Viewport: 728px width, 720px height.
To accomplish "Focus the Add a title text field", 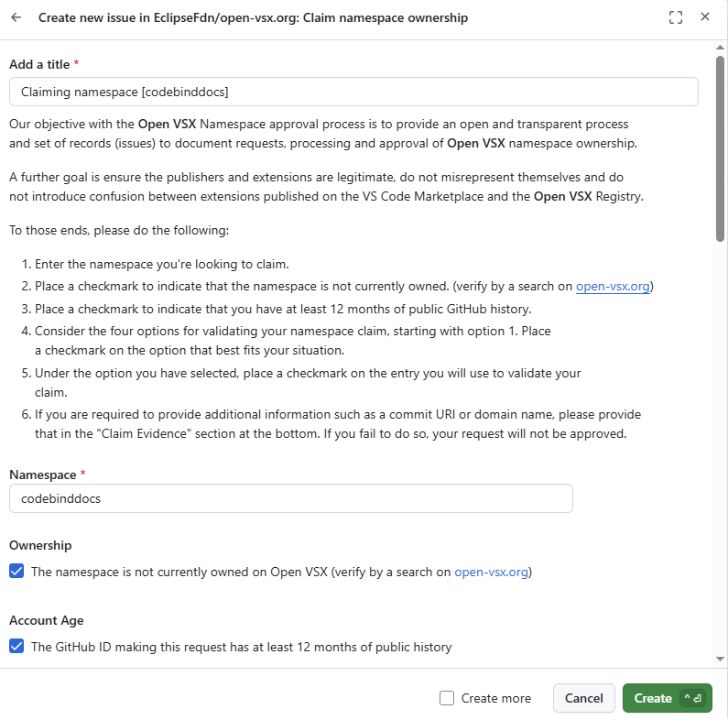I will [353, 92].
